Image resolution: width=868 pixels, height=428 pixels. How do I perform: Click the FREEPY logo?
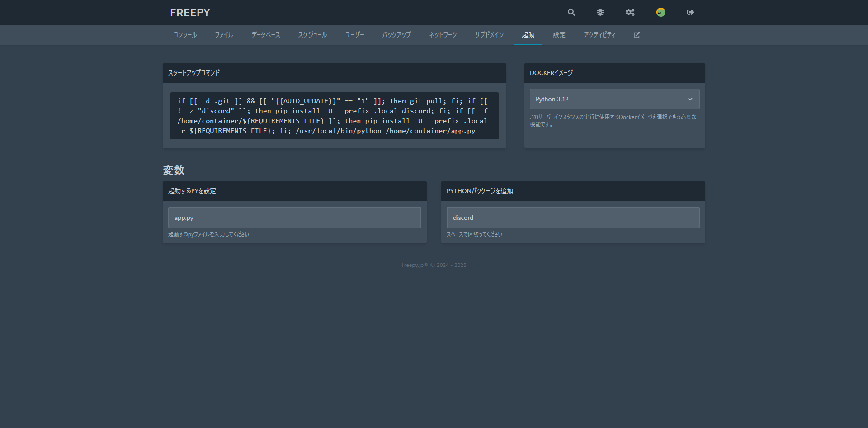pos(190,13)
